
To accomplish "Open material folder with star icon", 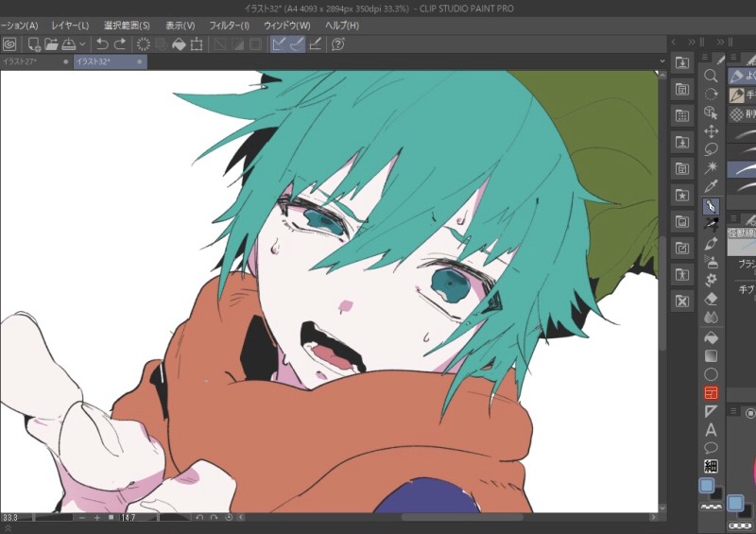I will 681,195.
